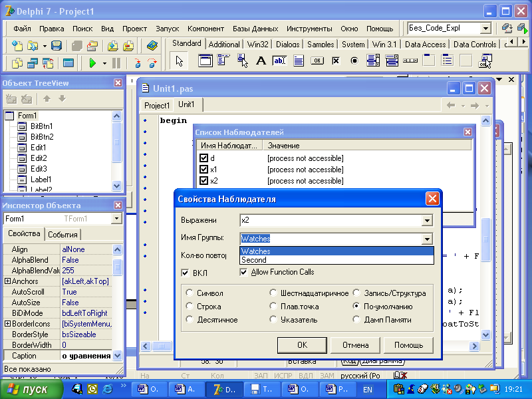
Task: Open the Без_Code_Expl desktop dropdown
Action: (x=485, y=28)
